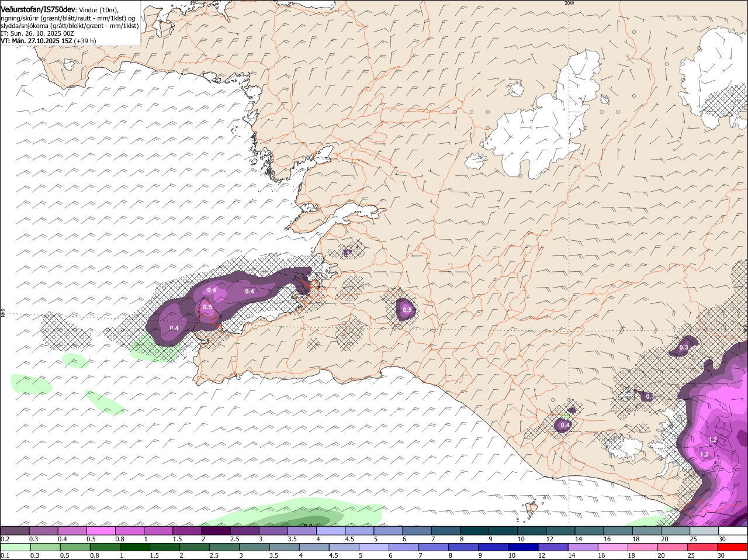Click rain legend swatch for 16–18 mm
This screenshot has height=560, width=748.
coord(612,547)
